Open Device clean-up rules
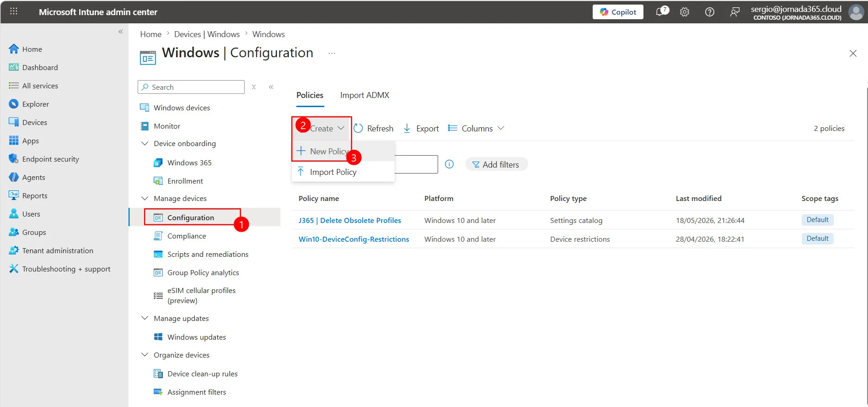This screenshot has height=407, width=868. pos(203,374)
